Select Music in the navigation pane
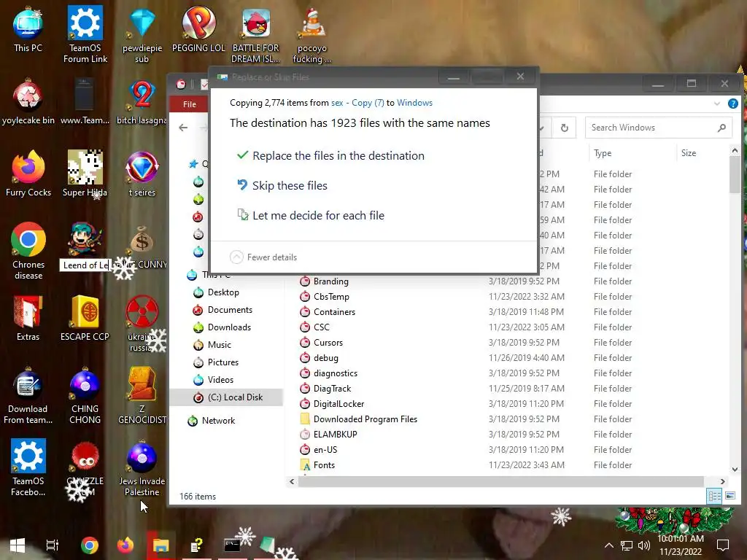747x560 pixels. (219, 345)
